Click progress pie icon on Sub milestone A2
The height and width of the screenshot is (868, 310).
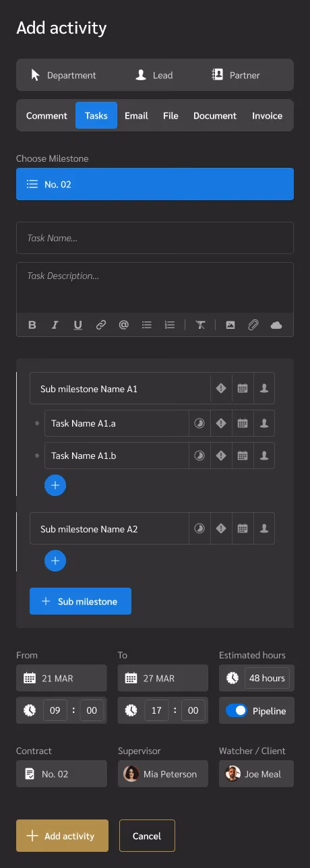199,529
